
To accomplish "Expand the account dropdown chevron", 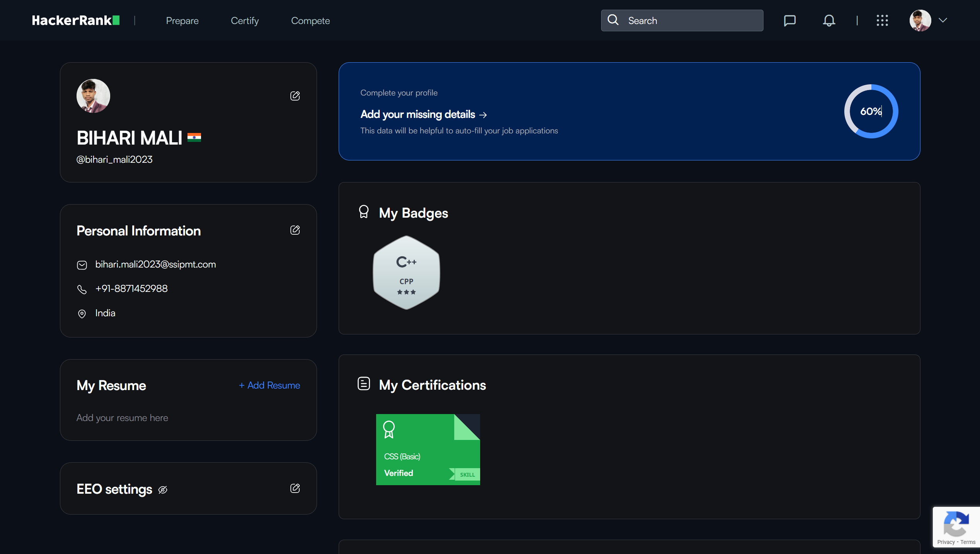I will pos(943,20).
